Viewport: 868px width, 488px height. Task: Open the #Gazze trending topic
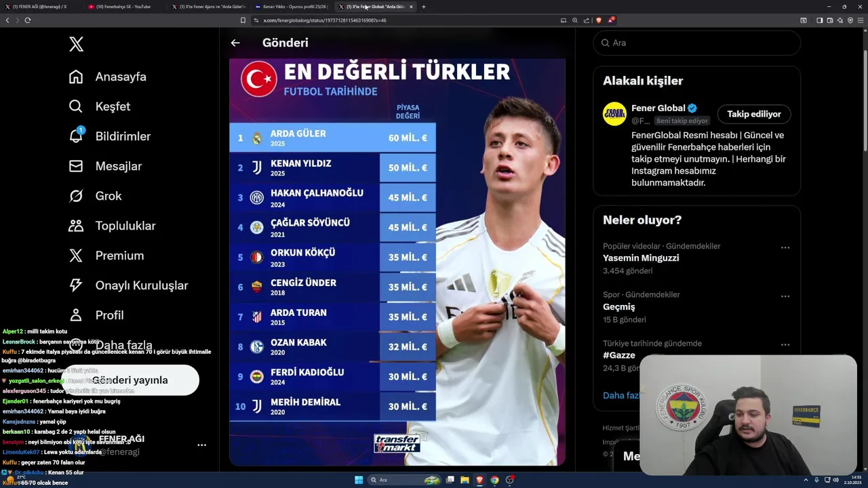(x=619, y=355)
